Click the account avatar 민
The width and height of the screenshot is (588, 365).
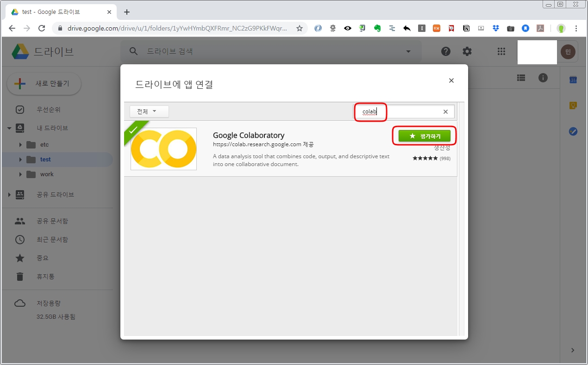click(568, 51)
